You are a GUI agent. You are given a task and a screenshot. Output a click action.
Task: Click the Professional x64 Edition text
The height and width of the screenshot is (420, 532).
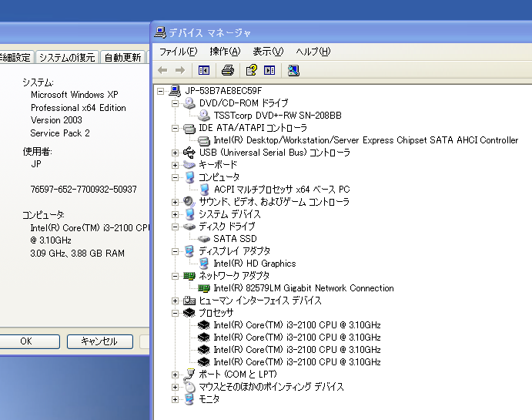pos(79,108)
